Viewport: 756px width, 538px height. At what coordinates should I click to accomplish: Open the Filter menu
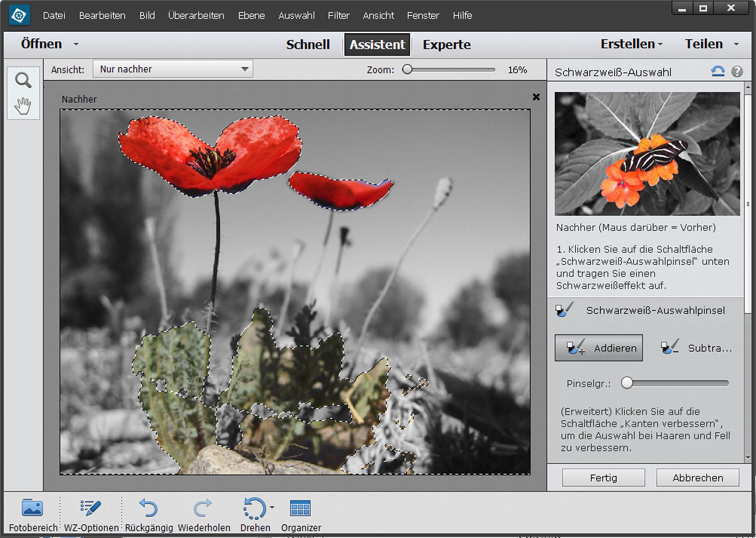pos(338,16)
